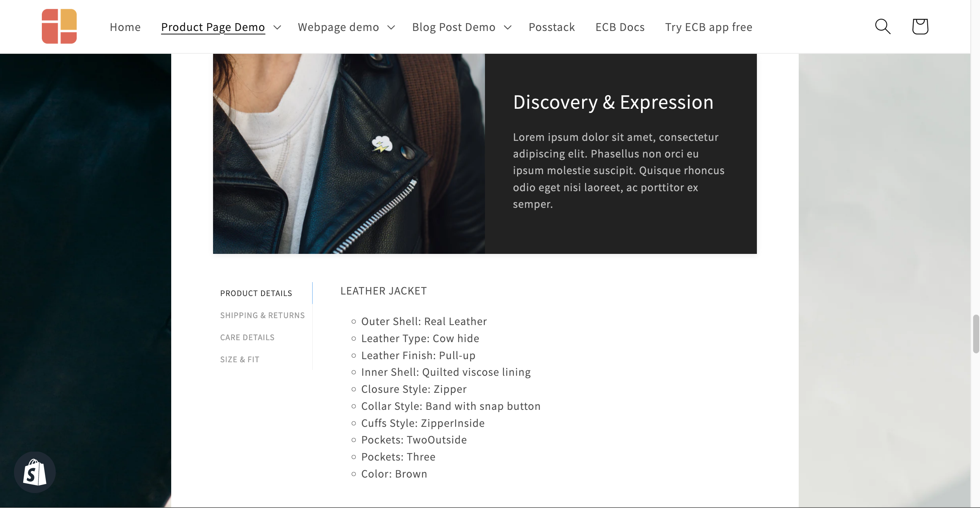Viewport: 980px width, 512px height.
Task: Click Try ECB app free button
Action: 708,26
